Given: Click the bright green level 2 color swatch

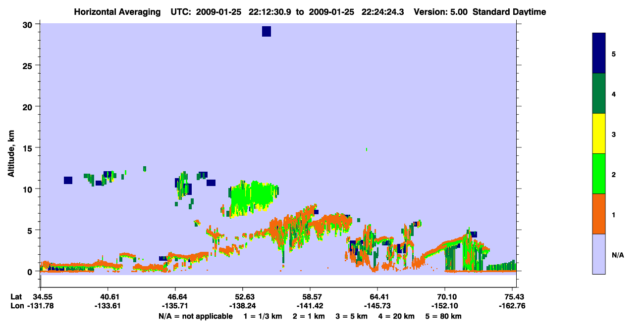Looking at the screenshot, I should point(599,174).
